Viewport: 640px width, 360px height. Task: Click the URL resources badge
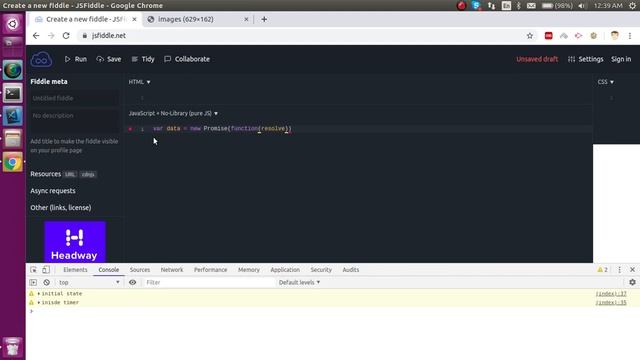pos(70,174)
